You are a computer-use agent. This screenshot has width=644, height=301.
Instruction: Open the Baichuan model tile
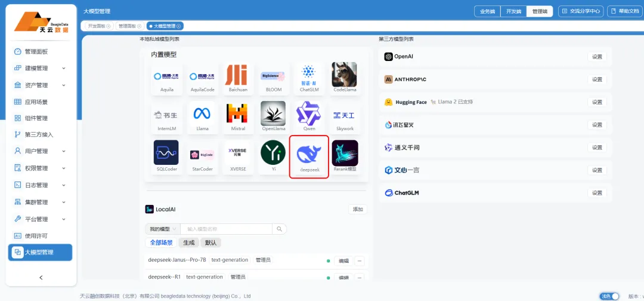click(238, 79)
